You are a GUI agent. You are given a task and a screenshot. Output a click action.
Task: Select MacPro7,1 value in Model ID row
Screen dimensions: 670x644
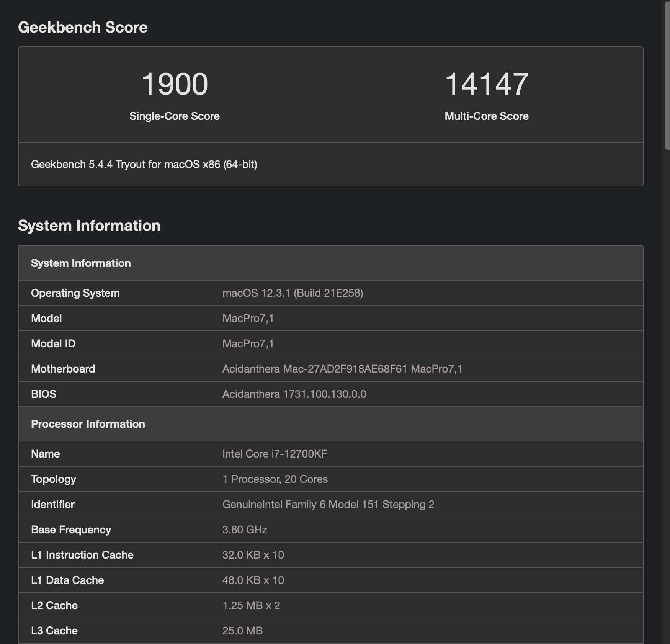pyautogui.click(x=248, y=343)
